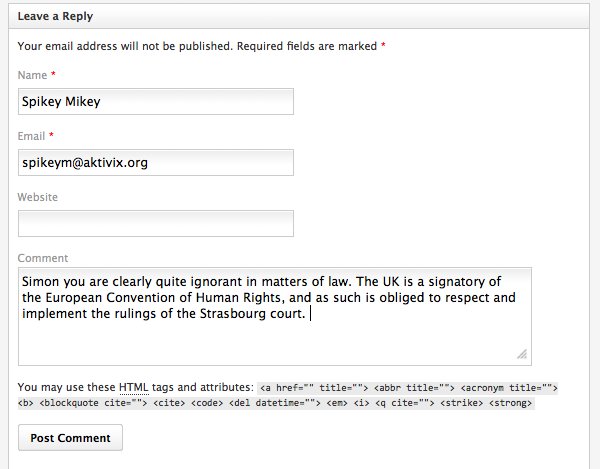Place cursor after 'Strasbourg court.' in comment

(310, 314)
